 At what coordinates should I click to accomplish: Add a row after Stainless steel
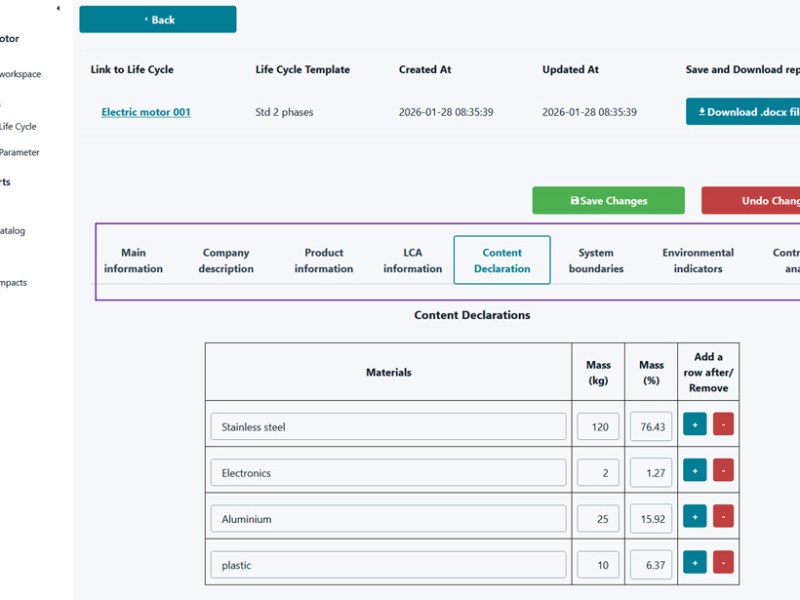click(695, 424)
